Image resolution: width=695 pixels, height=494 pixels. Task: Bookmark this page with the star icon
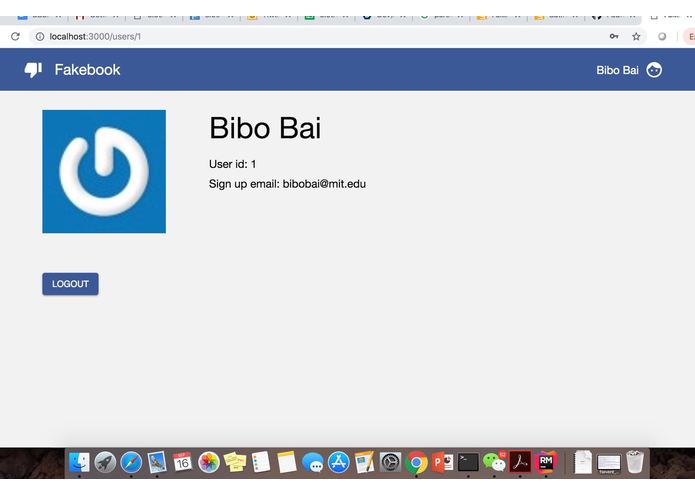click(x=636, y=36)
